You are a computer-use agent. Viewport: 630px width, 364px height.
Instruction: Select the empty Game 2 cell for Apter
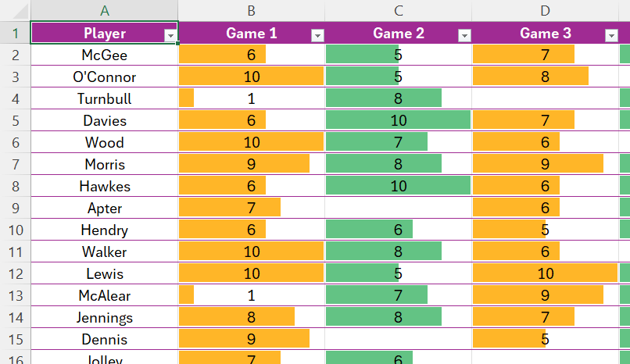coord(398,209)
